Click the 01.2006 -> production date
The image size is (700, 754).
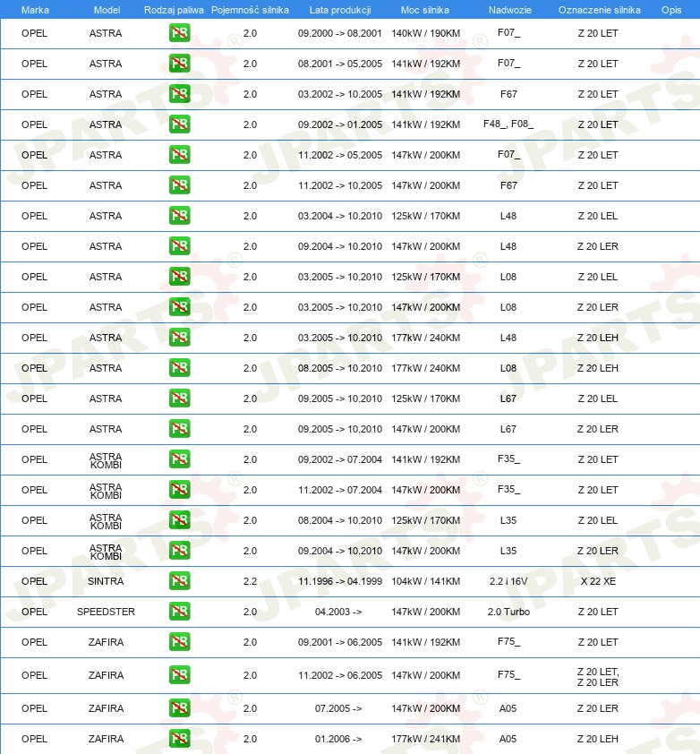click(338, 739)
